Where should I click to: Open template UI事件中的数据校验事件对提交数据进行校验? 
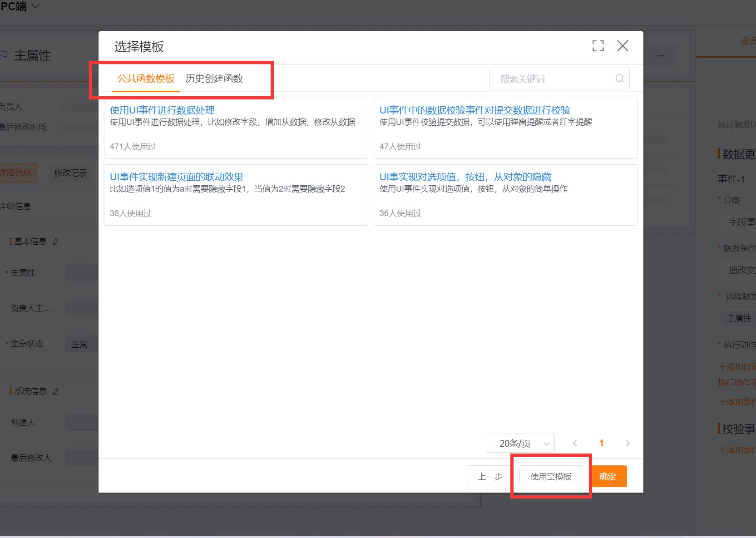tap(474, 110)
